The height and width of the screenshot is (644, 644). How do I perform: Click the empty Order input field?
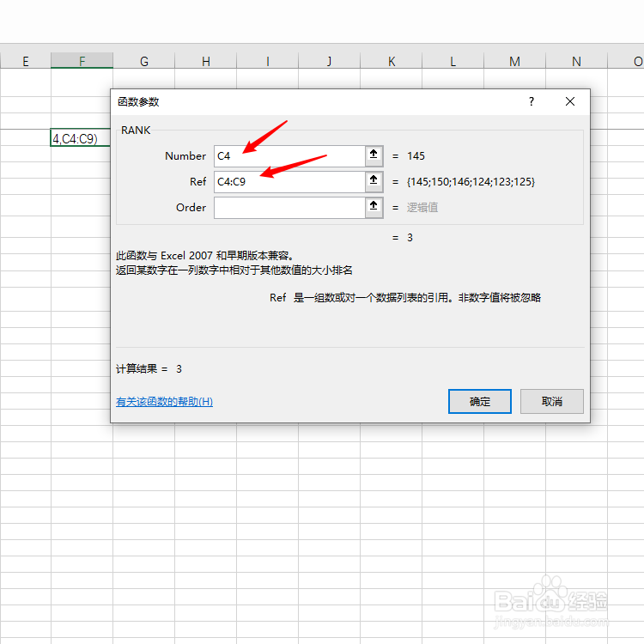(289, 208)
